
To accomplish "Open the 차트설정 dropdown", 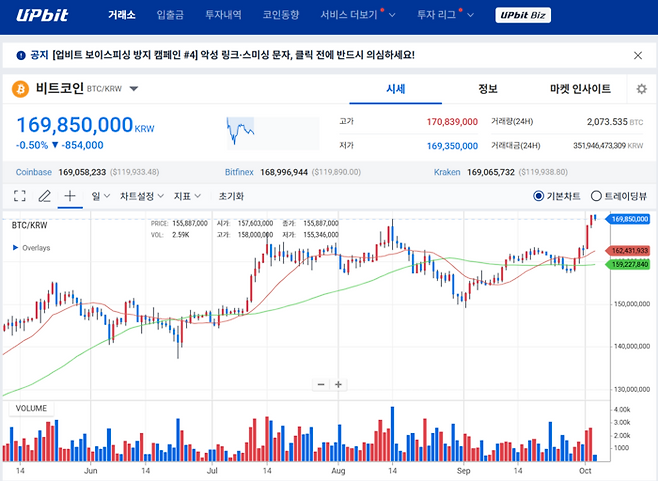I will (x=141, y=196).
